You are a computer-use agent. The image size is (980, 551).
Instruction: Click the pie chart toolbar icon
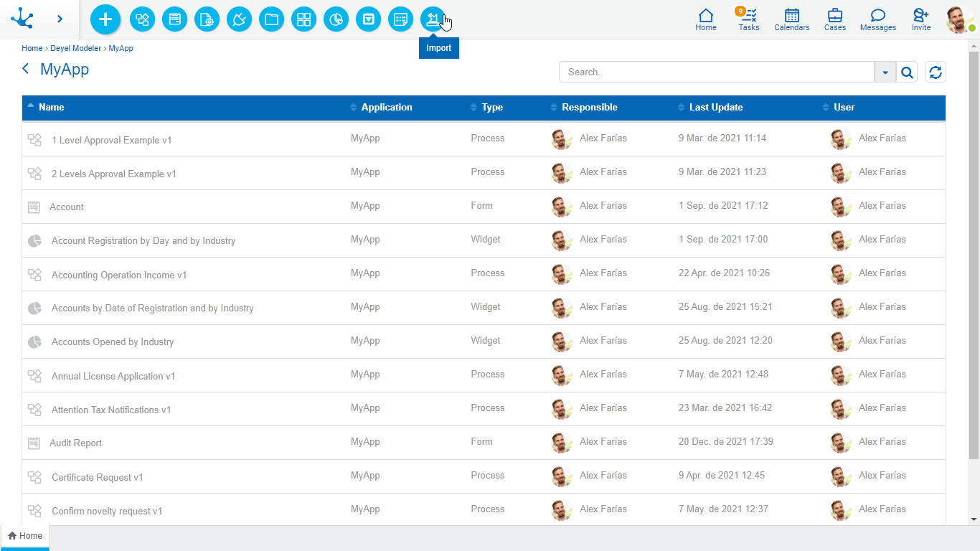pyautogui.click(x=336, y=19)
